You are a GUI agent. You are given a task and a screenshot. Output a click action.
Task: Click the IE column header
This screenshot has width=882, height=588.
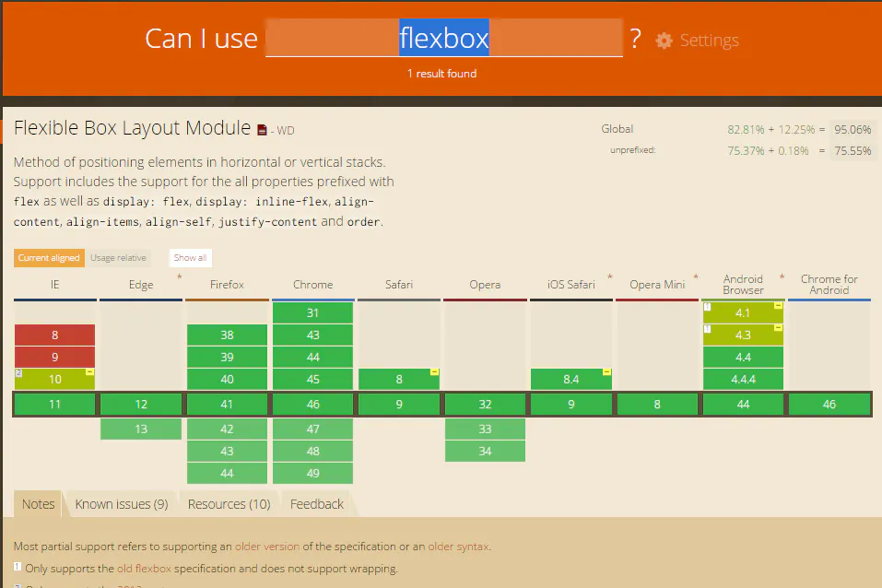tap(54, 285)
